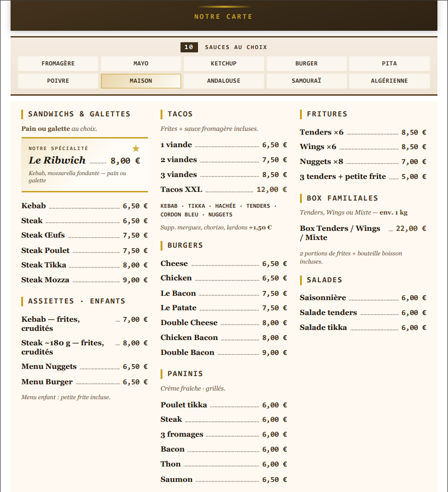Pick the 'Le Patate' burger
The height and width of the screenshot is (492, 448).
[224, 308]
